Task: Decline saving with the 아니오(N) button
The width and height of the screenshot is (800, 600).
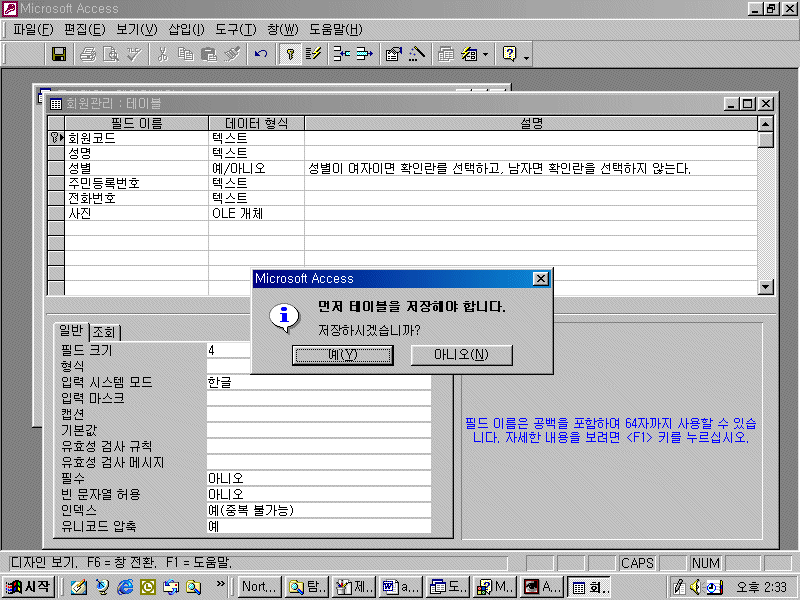Action: 461,355
